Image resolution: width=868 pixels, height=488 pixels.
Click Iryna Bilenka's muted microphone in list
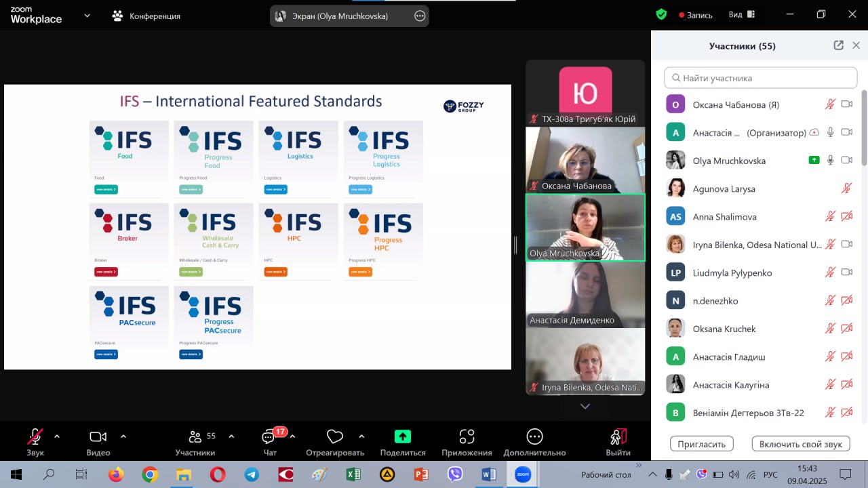(x=830, y=244)
